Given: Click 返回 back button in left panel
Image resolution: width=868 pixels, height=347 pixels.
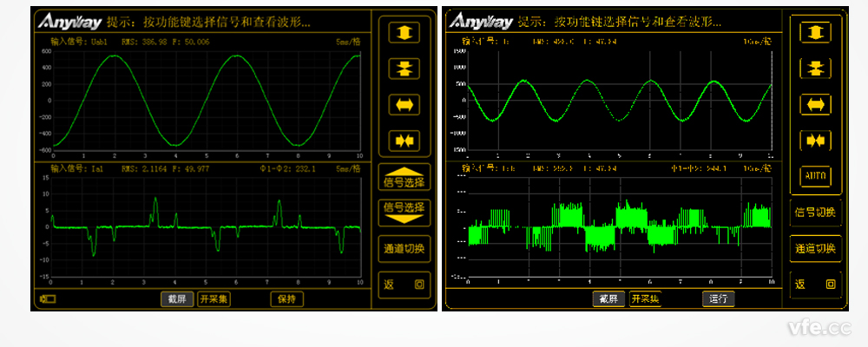Looking at the screenshot, I should [x=404, y=284].
